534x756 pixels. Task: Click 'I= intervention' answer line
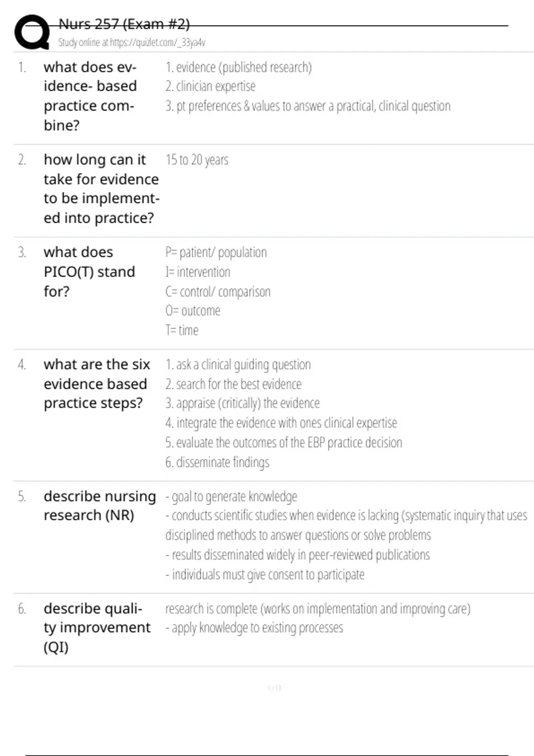click(x=198, y=272)
